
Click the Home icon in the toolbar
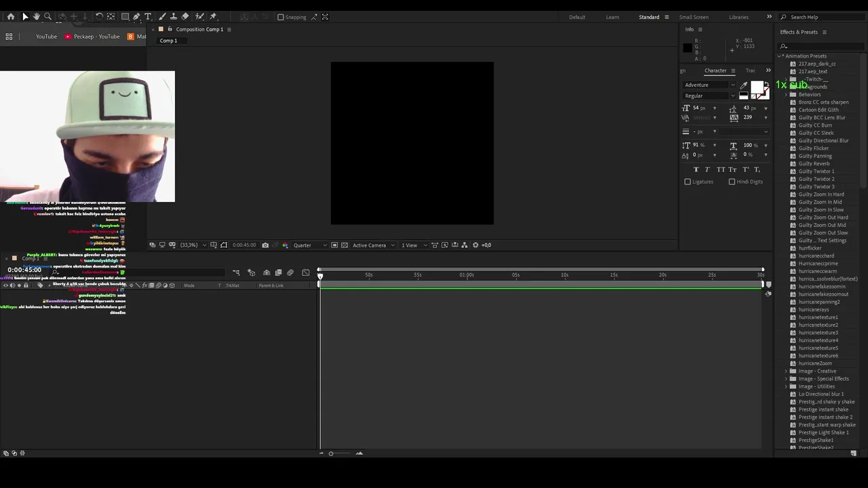pyautogui.click(x=11, y=16)
